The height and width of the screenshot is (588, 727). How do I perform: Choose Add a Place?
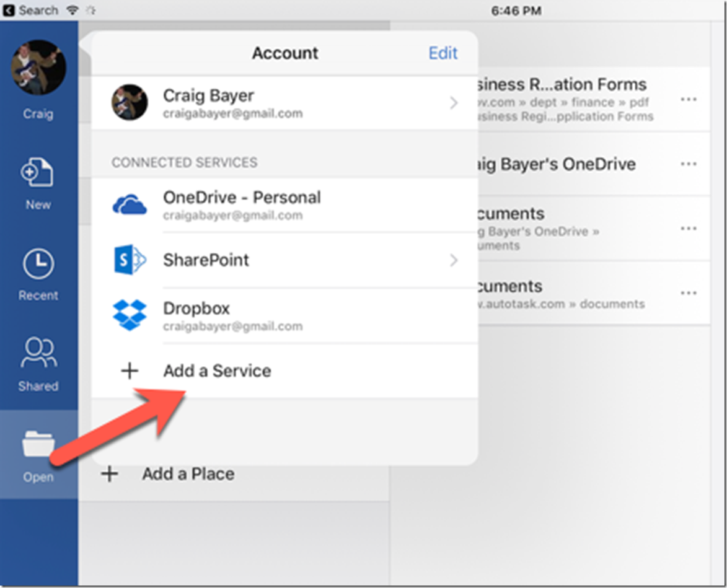[x=188, y=473]
